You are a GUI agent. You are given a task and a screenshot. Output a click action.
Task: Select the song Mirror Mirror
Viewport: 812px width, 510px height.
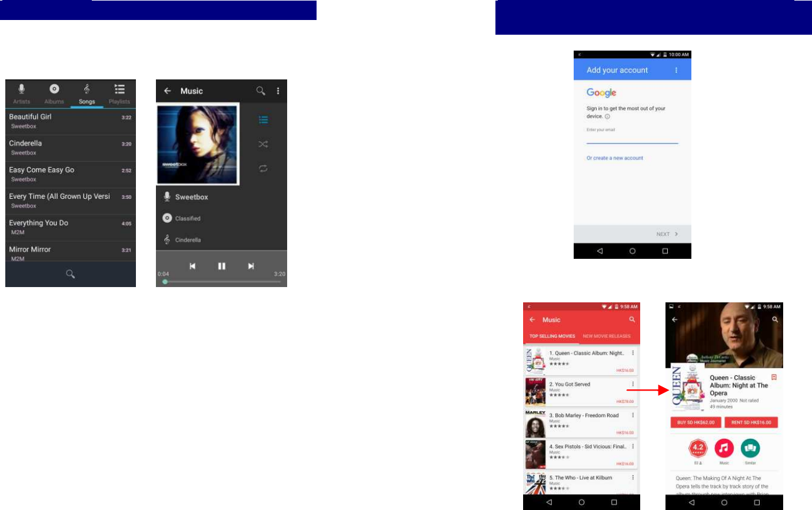click(71, 252)
